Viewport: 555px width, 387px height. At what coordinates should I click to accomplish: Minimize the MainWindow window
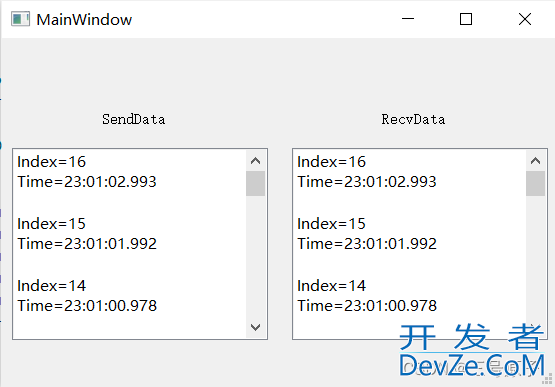408,19
